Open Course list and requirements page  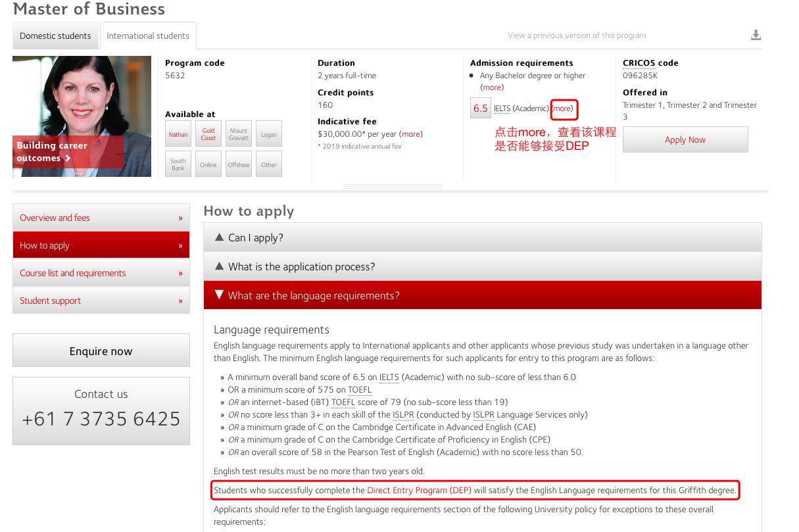101,273
